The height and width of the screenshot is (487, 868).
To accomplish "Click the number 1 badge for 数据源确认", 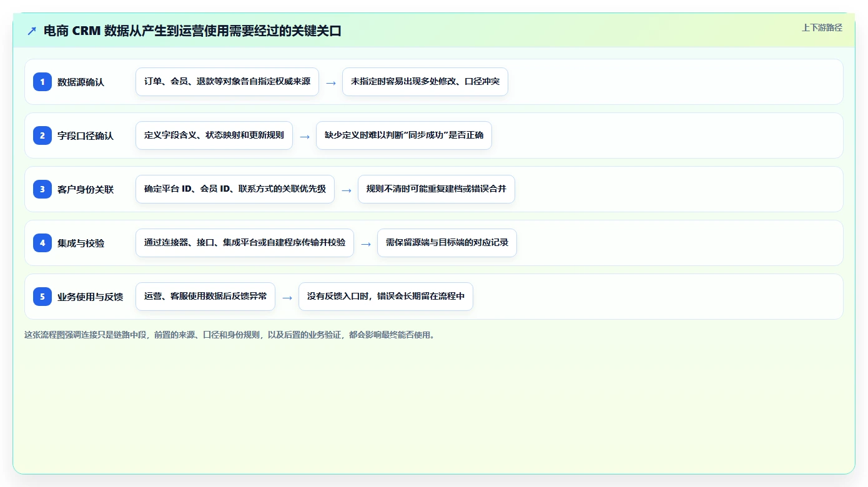I will click(x=42, y=82).
